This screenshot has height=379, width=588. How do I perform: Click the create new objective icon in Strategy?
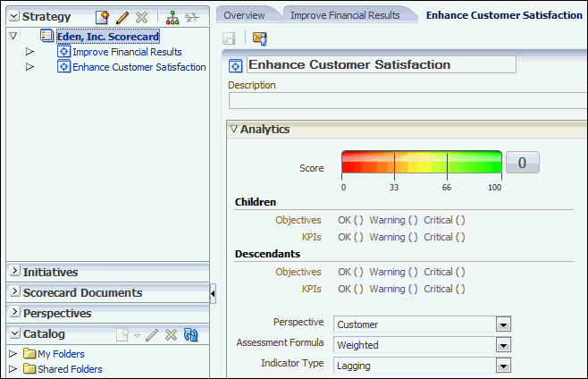(104, 17)
